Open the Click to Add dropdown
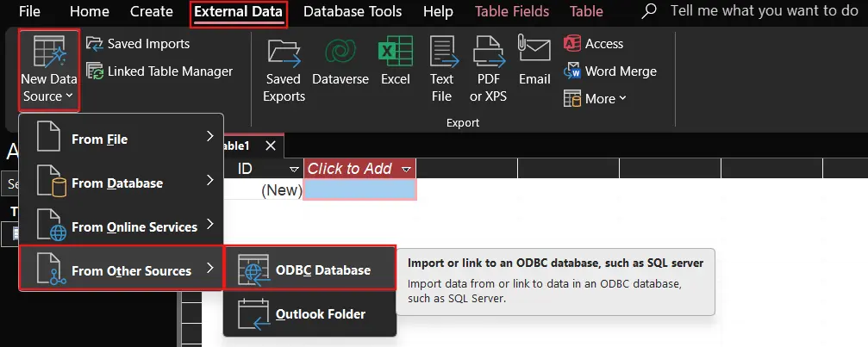This screenshot has height=347, width=868. tap(407, 169)
